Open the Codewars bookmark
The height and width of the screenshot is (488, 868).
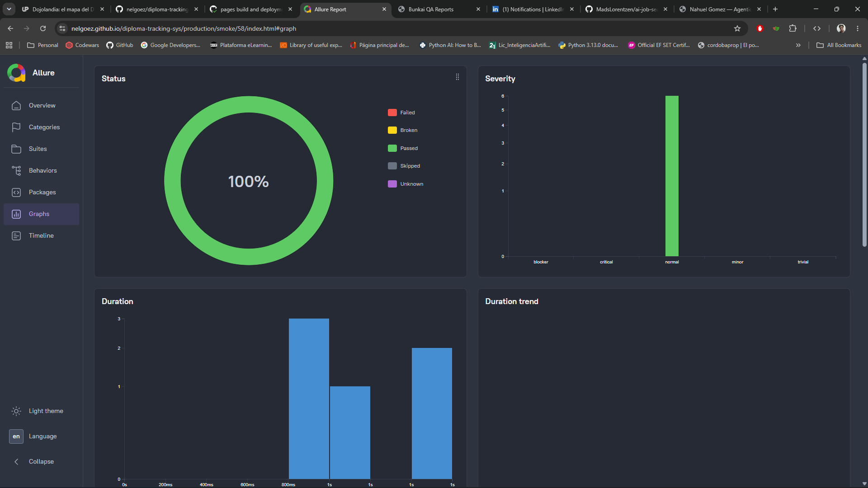click(x=82, y=45)
